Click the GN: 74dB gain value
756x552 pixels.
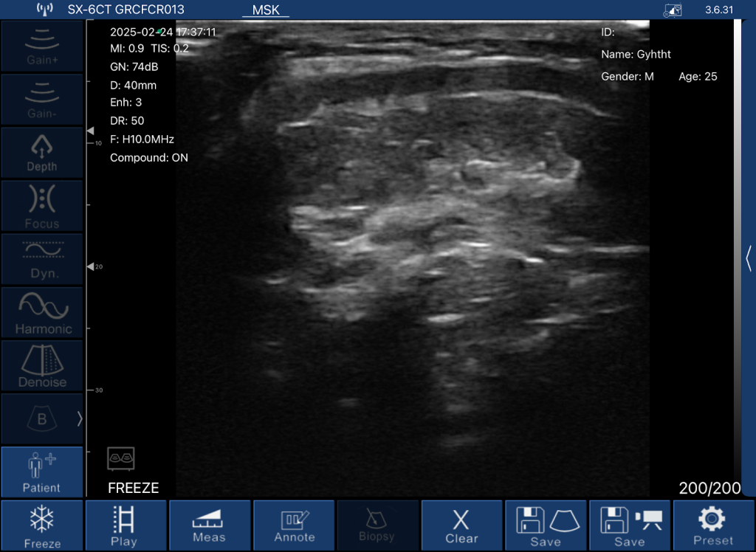point(134,67)
